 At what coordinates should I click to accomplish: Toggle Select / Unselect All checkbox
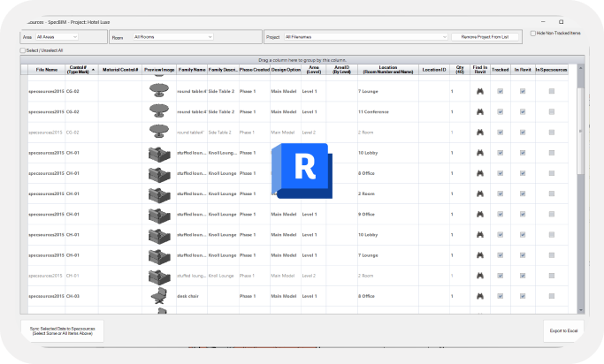coord(23,50)
